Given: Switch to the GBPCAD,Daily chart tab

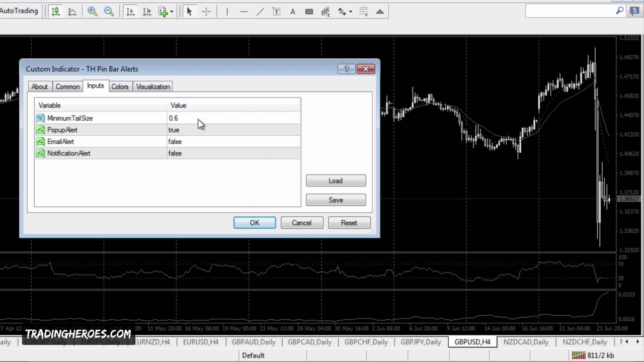Looking at the screenshot, I should 310,342.
